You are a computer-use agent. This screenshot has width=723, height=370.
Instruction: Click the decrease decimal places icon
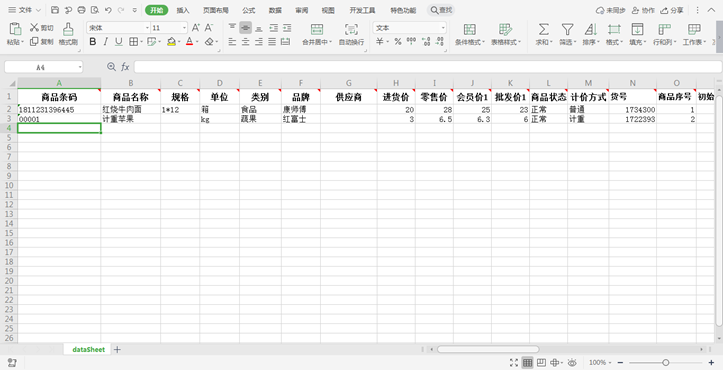[440, 42]
